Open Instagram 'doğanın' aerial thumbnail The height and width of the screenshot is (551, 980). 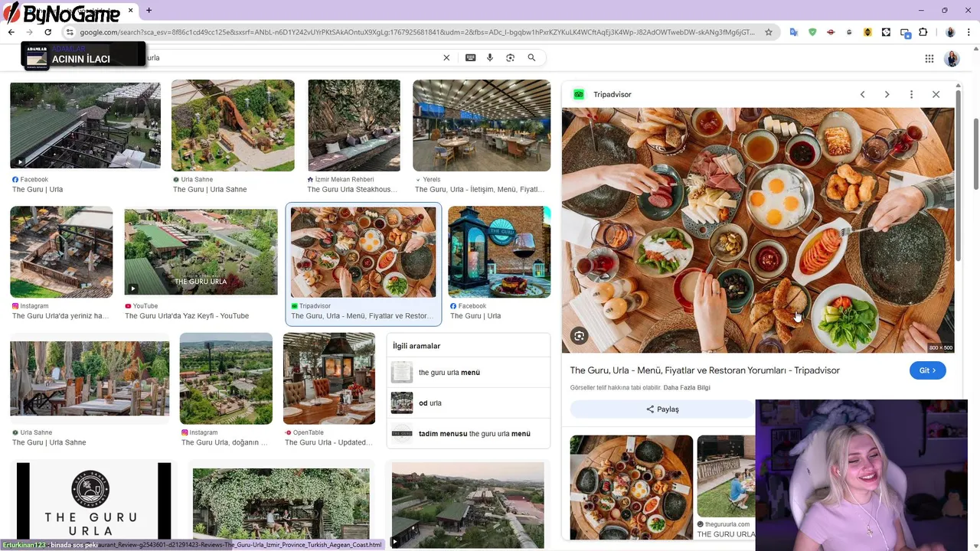(226, 378)
